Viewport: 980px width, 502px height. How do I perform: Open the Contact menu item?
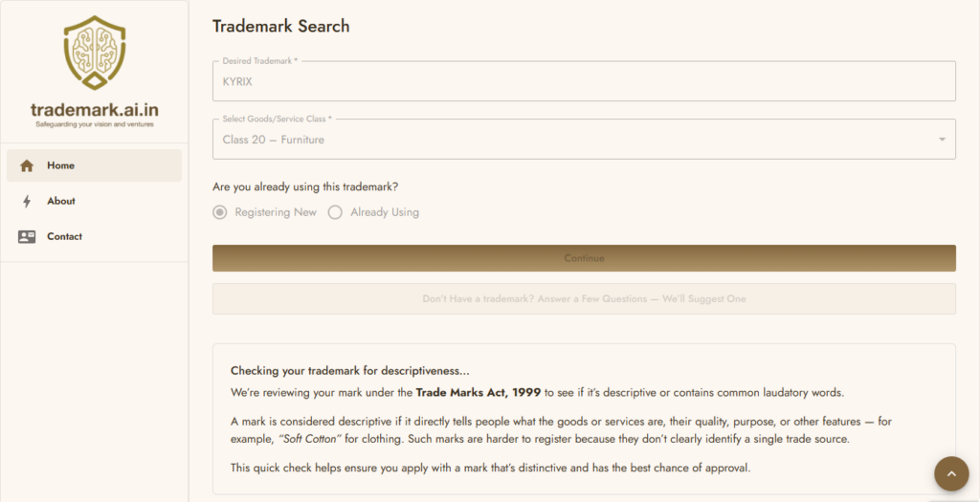click(x=95, y=236)
